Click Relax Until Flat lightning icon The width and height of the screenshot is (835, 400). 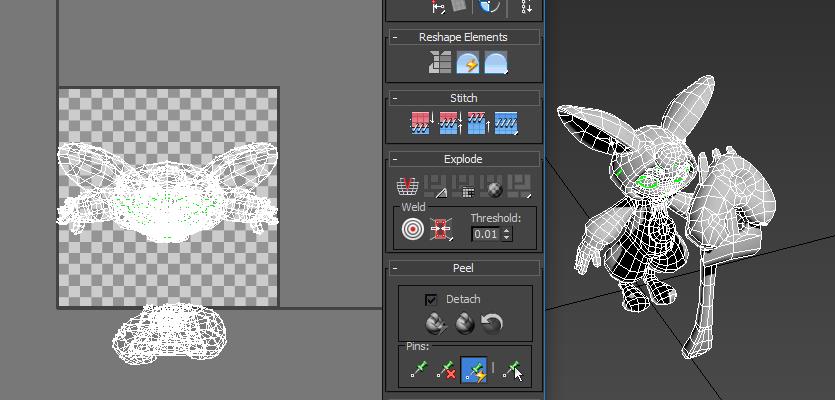click(468, 63)
